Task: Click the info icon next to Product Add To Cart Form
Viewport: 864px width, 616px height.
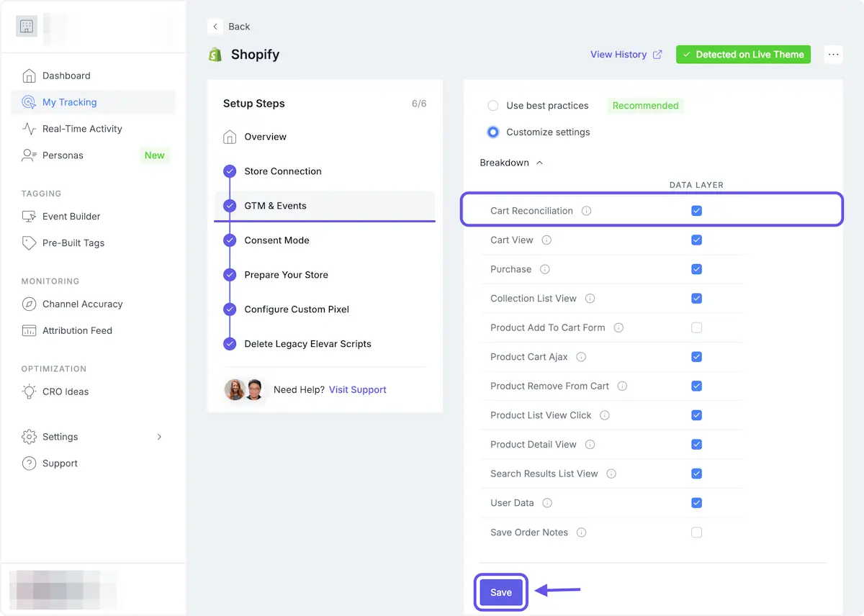Action: [618, 327]
